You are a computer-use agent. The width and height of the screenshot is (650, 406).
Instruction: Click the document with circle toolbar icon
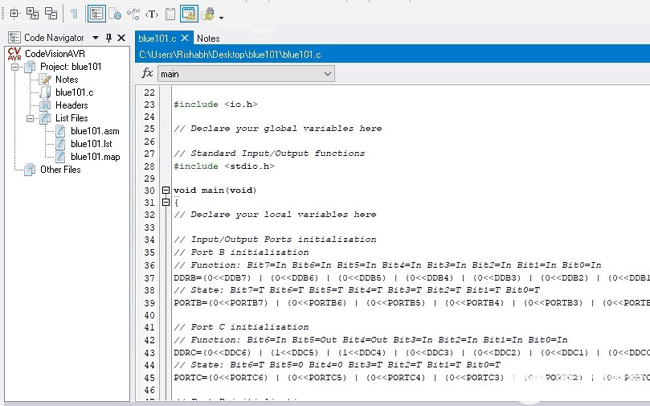(115, 14)
